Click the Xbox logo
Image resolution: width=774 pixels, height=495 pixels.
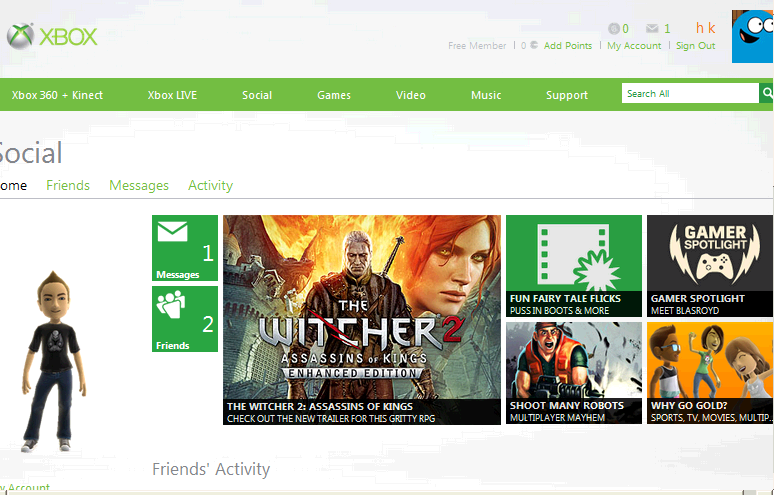52,36
